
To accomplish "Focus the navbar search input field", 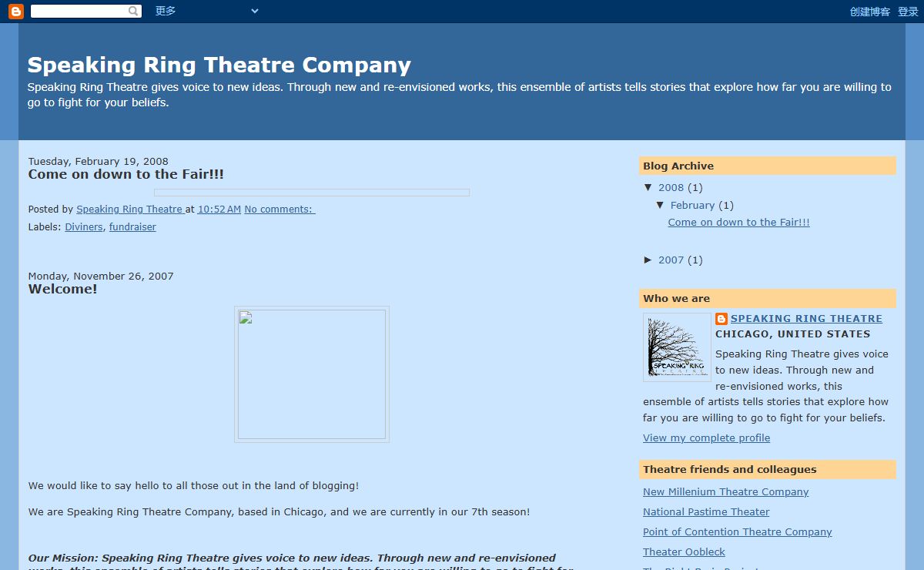I will tap(79, 12).
